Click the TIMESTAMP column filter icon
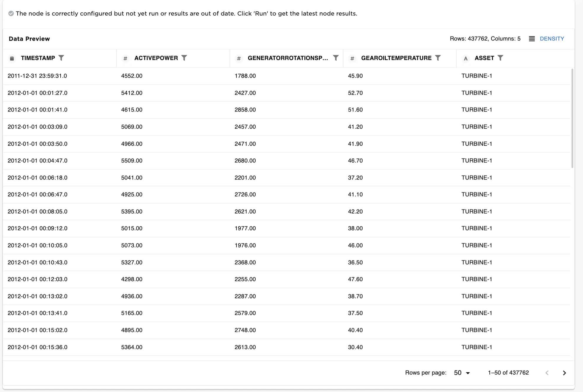583x392 pixels. 61,58
